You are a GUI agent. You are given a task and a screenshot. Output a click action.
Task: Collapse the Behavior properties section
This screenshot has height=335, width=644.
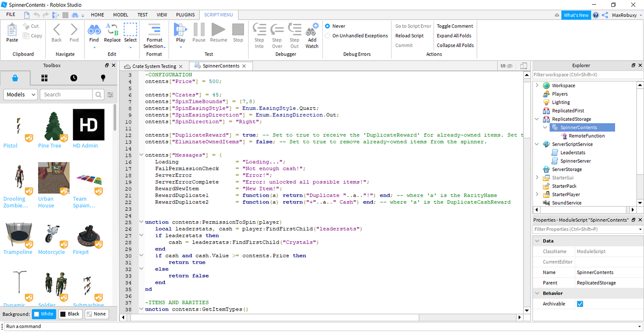click(537, 293)
